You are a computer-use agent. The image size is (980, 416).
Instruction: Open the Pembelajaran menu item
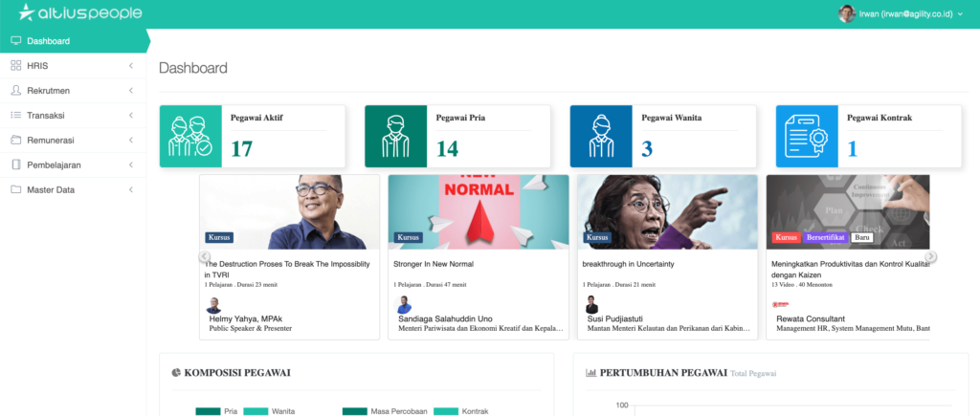[x=73, y=164]
